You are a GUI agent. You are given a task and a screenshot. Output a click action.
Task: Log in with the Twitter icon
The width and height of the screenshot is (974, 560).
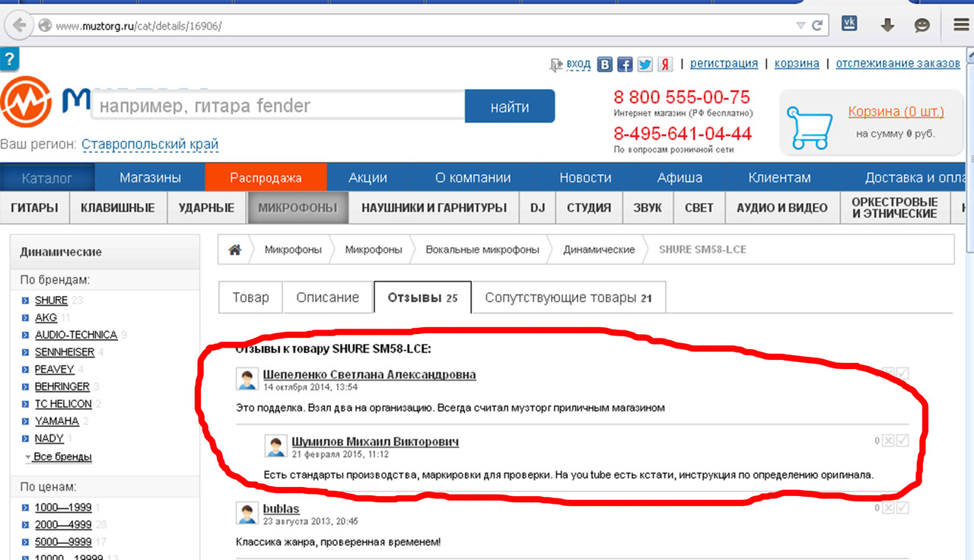(x=645, y=65)
